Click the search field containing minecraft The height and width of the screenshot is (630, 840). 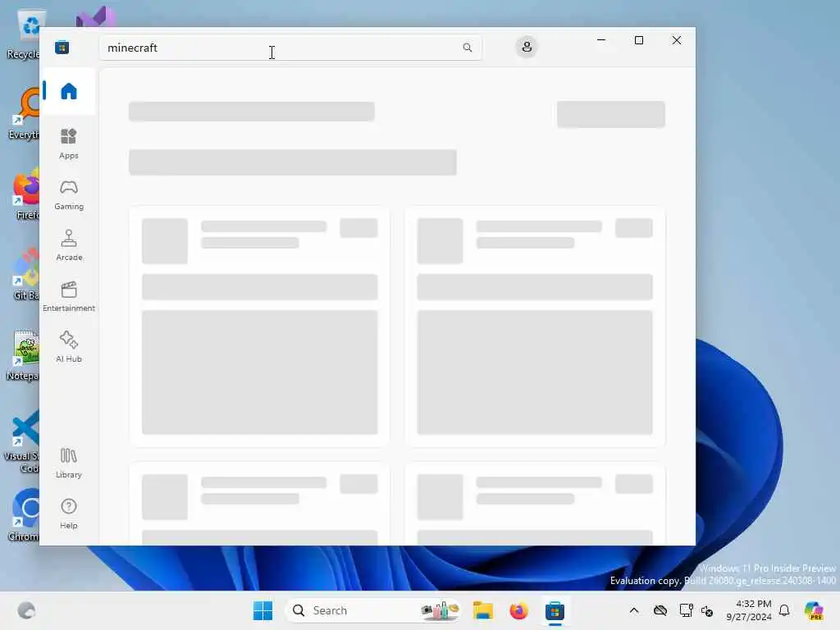(290, 48)
